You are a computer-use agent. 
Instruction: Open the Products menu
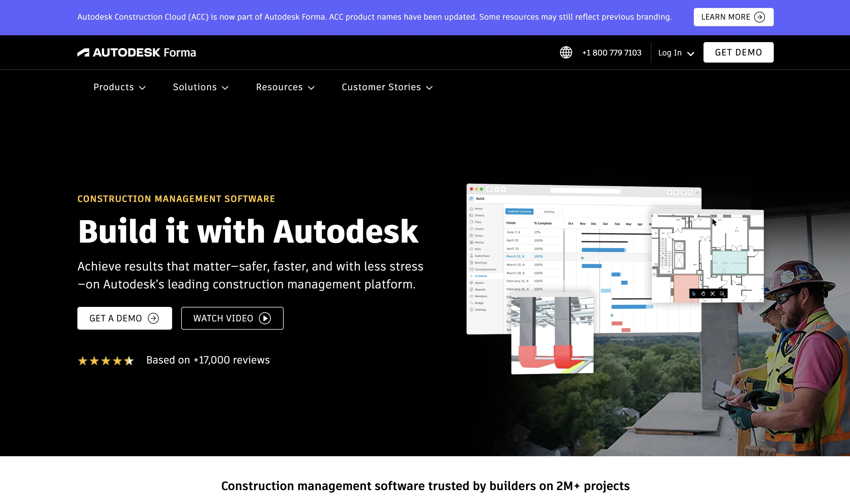coord(119,87)
